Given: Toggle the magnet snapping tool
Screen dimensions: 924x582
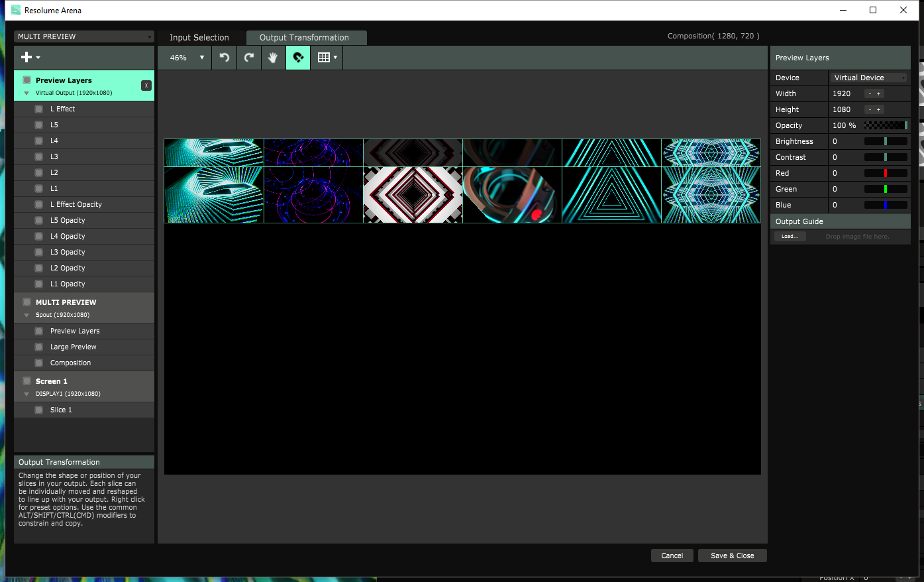Looking at the screenshot, I should click(x=298, y=58).
